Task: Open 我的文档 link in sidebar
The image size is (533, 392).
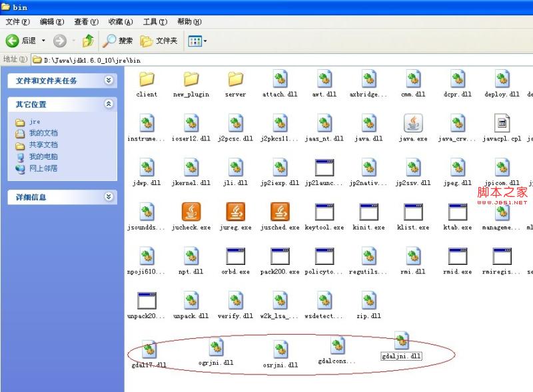Action: [x=43, y=133]
